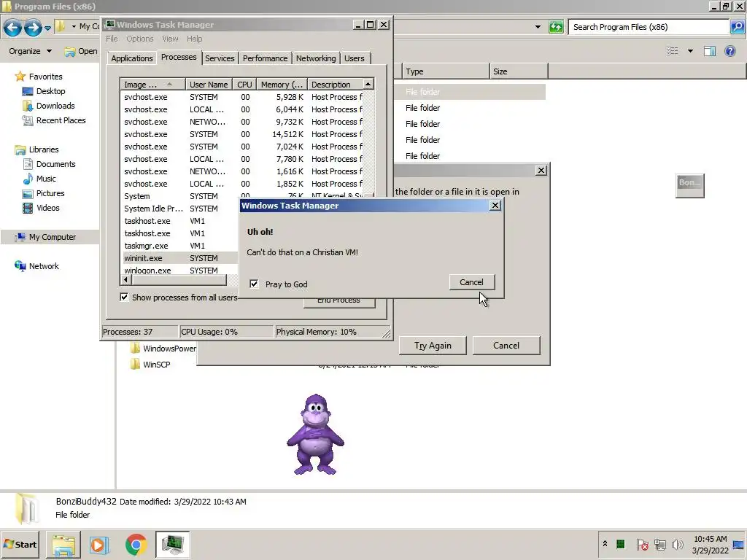Select wininit.exe process row

(x=180, y=258)
